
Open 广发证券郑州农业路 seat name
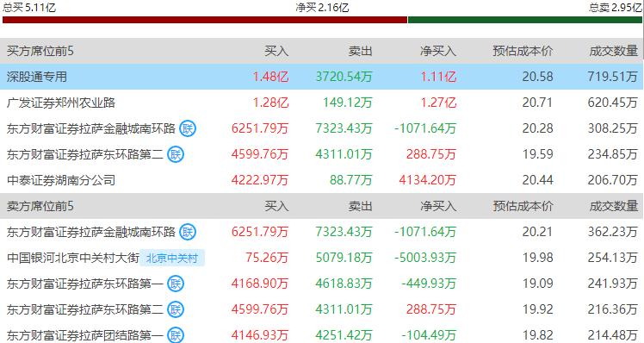coord(61,103)
